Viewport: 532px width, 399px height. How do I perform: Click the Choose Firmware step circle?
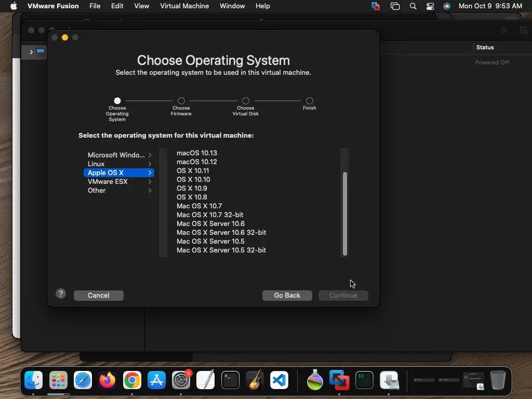(181, 101)
